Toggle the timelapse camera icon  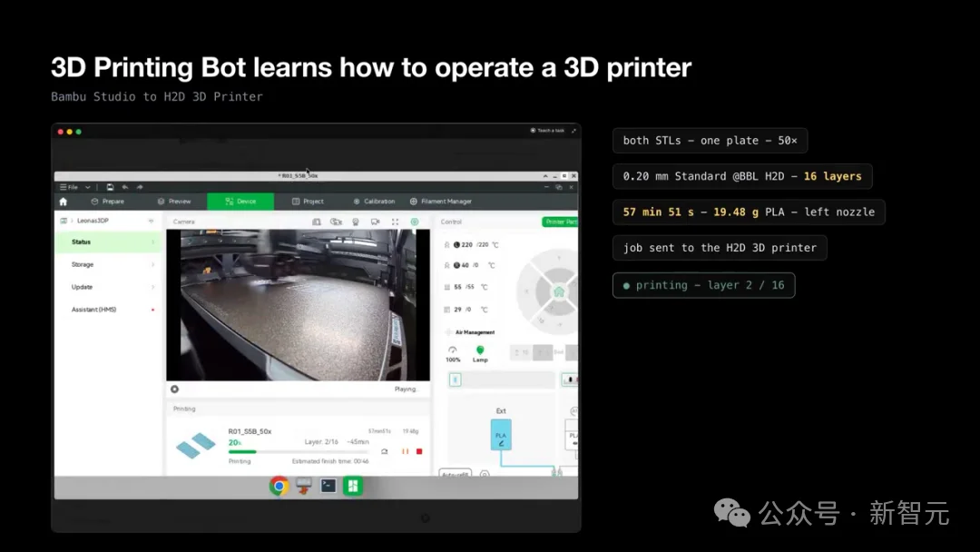click(337, 222)
